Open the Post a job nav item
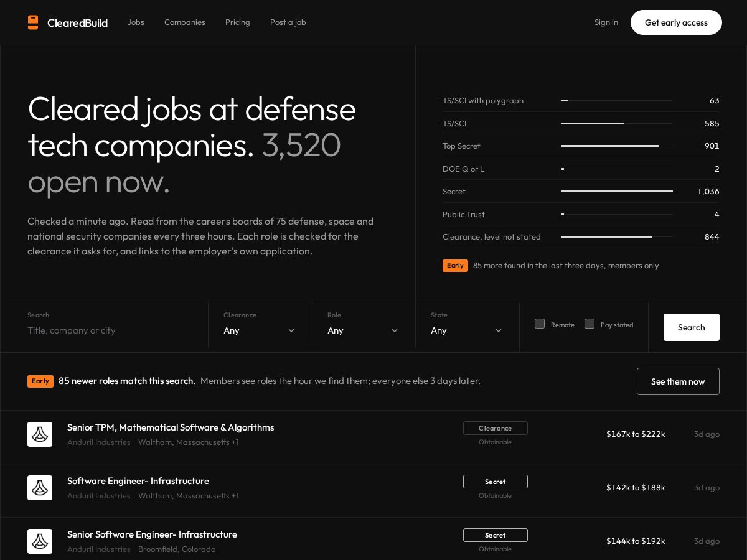747x560 pixels. click(288, 22)
